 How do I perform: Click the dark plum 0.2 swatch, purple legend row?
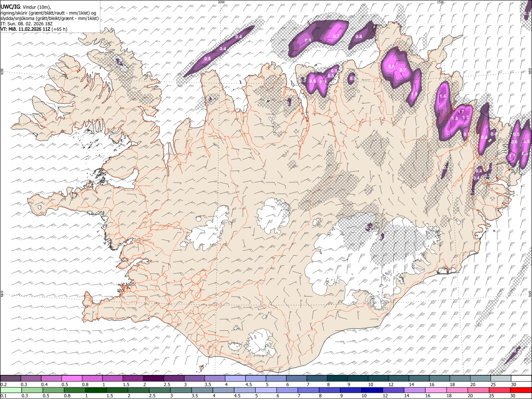coord(10,379)
